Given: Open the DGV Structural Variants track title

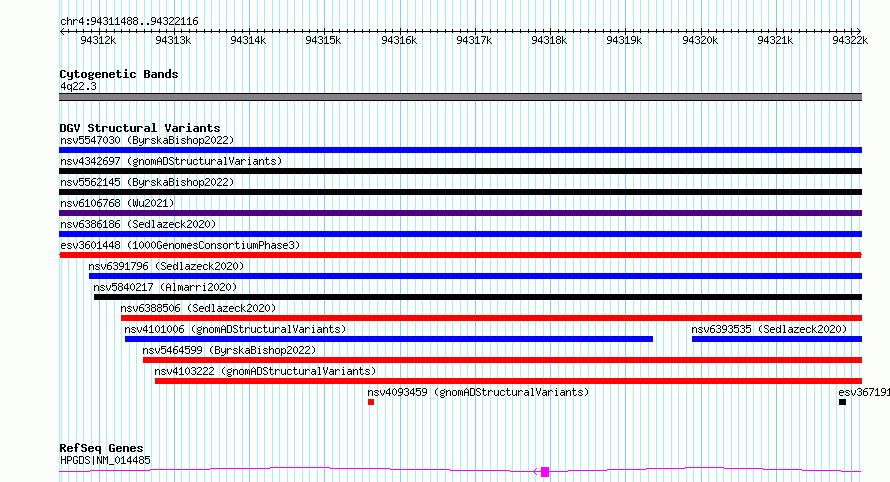Looking at the screenshot, I should 140,128.
